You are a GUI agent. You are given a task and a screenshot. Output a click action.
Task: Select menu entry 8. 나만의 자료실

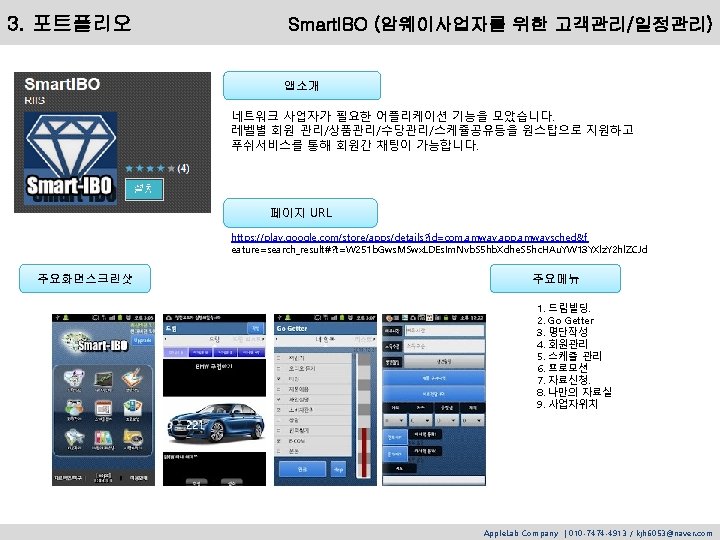(574, 392)
